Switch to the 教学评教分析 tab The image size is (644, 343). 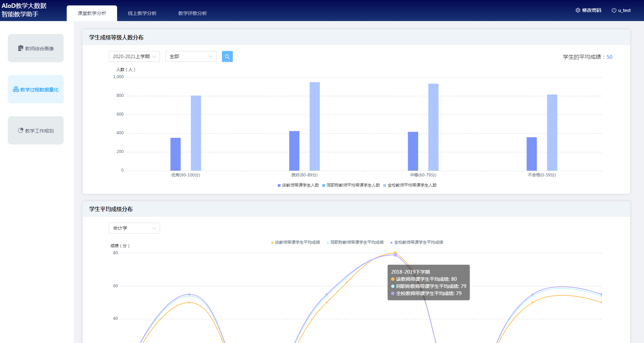192,13
